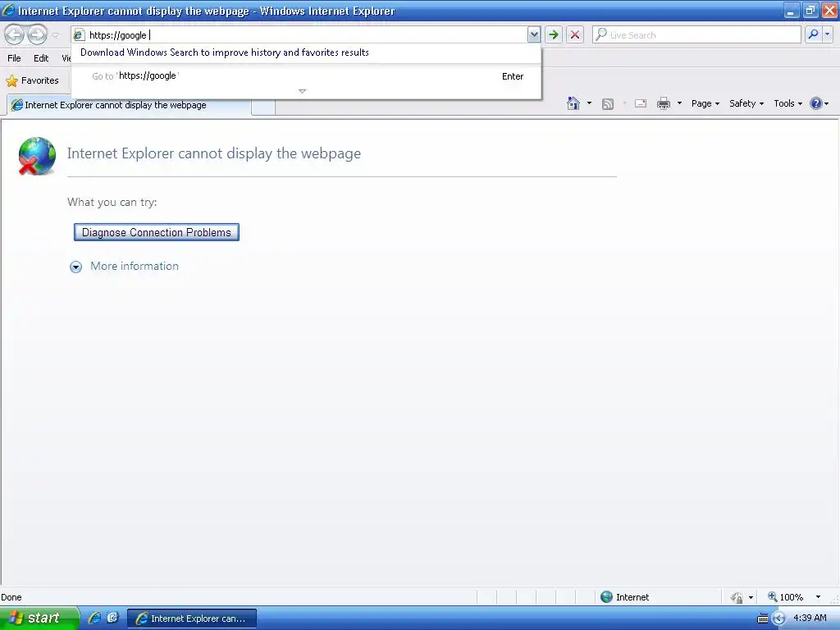Click second Quick Launch icon

point(112,618)
